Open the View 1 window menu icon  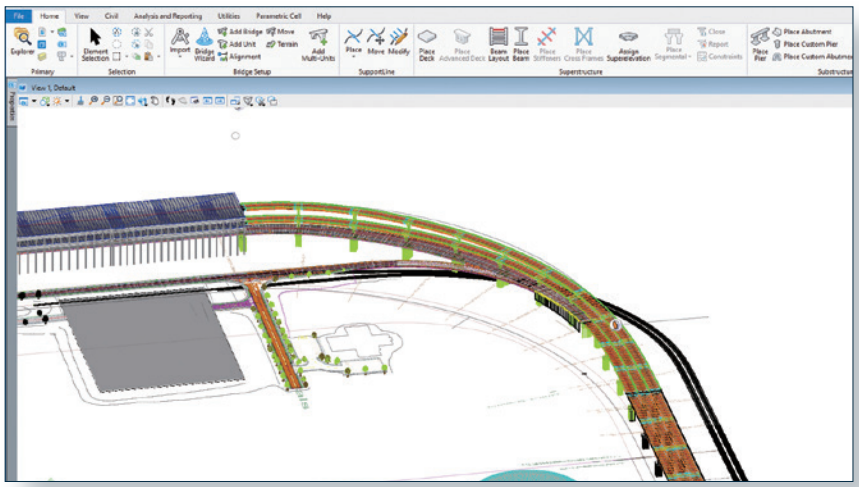[22, 88]
